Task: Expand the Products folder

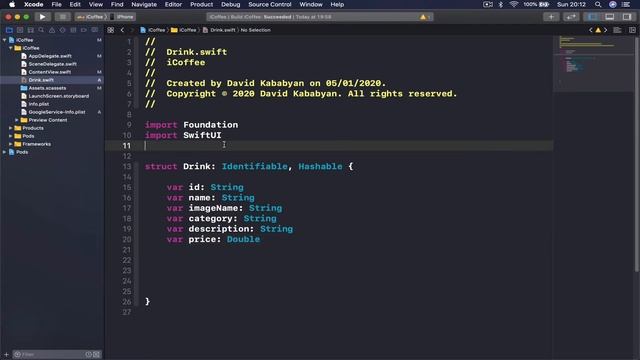Action: [11, 128]
